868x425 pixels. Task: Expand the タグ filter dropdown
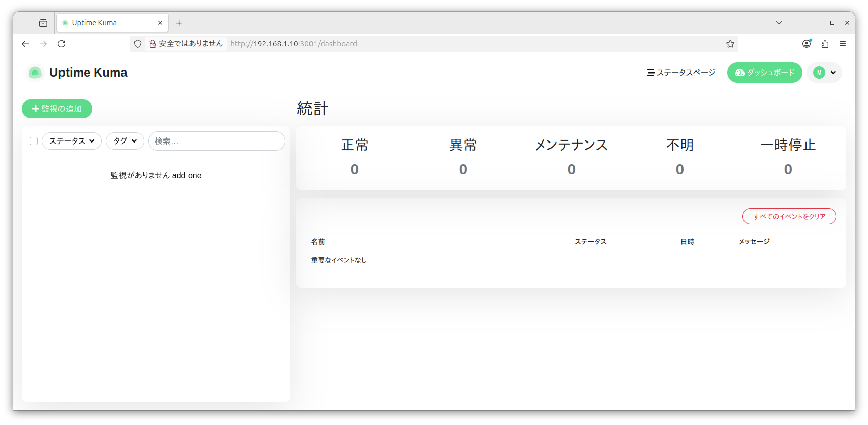tap(125, 141)
